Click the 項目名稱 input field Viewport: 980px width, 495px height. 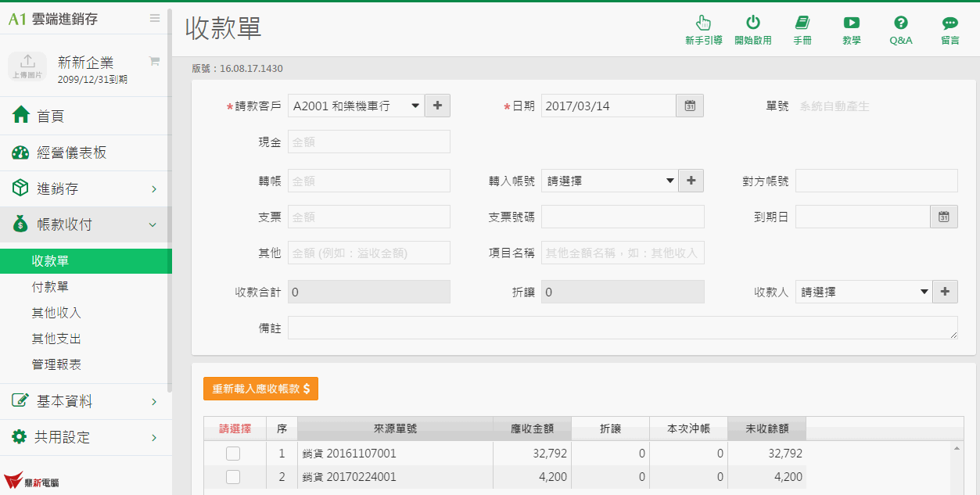pyautogui.click(x=623, y=253)
